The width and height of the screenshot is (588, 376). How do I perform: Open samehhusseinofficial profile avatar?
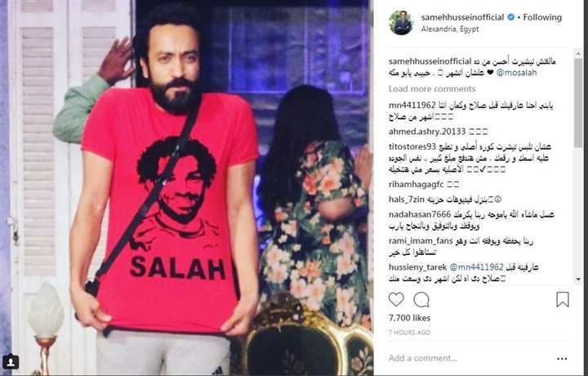pos(401,23)
